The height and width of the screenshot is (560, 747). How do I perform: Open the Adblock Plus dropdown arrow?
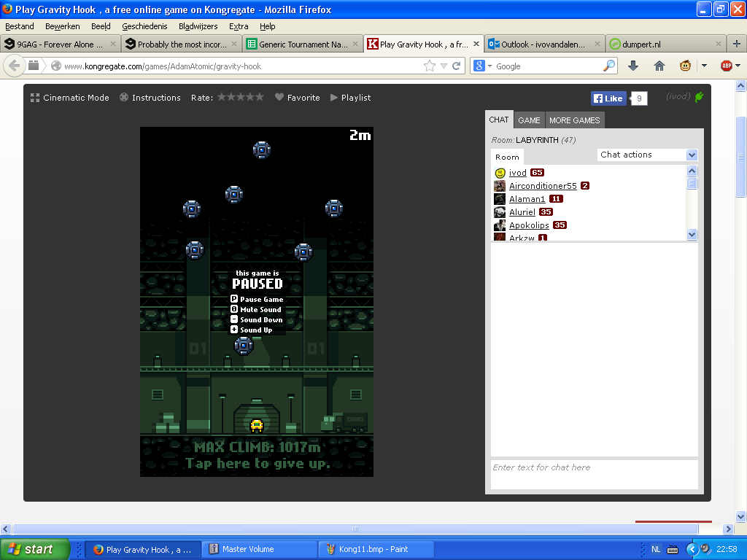pos(738,66)
